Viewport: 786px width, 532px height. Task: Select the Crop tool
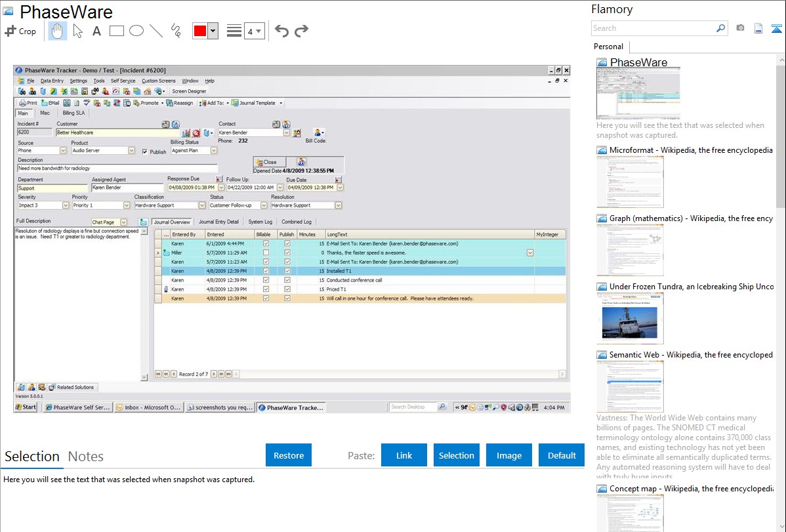[20, 31]
